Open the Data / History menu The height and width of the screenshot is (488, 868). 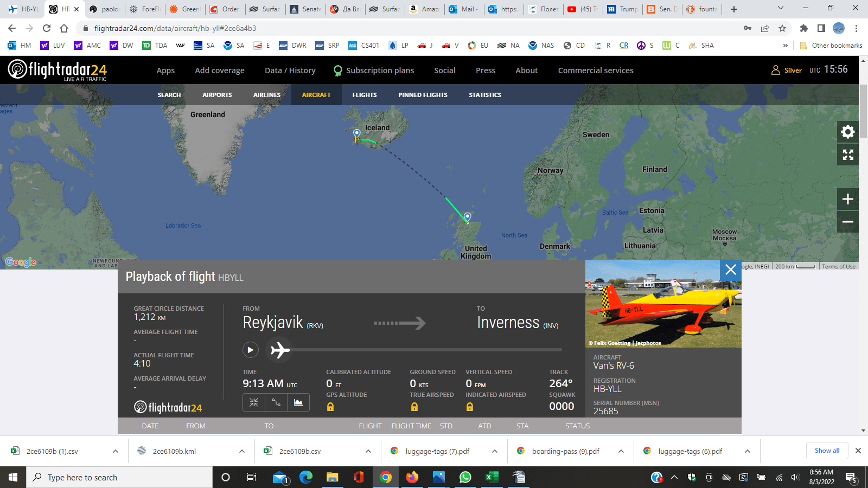click(290, 70)
